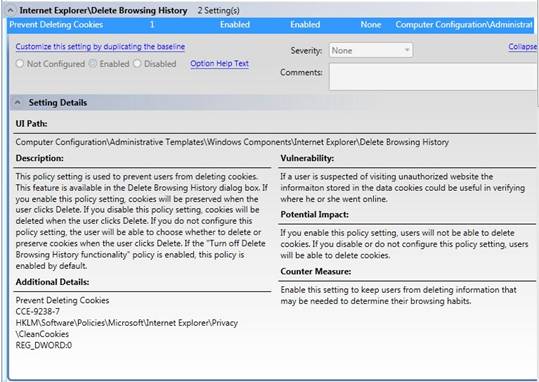This screenshot has height=382, width=539.
Task: Click the Vulnerability heading
Action: 307,158
